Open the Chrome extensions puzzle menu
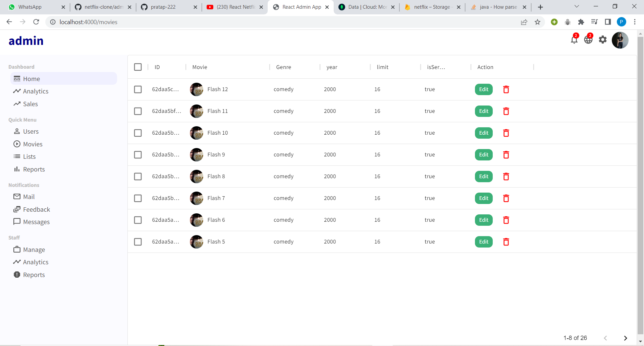Image resolution: width=644 pixels, height=346 pixels. [581, 22]
